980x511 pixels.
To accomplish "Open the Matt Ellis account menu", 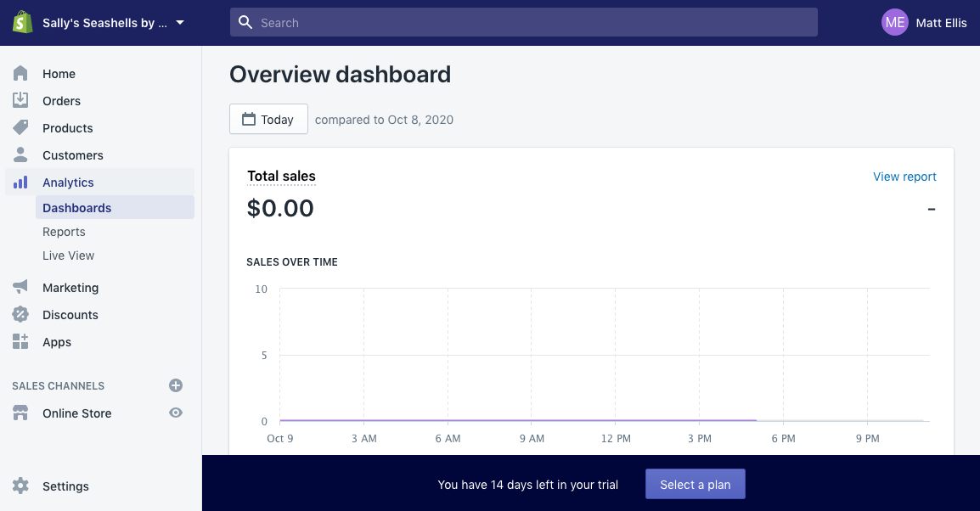I will point(924,22).
